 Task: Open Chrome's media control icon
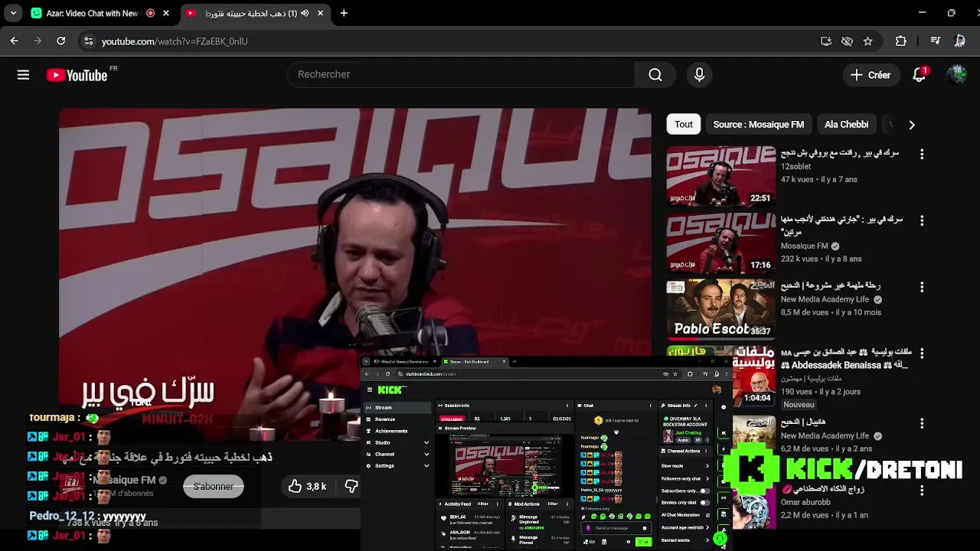[935, 41]
